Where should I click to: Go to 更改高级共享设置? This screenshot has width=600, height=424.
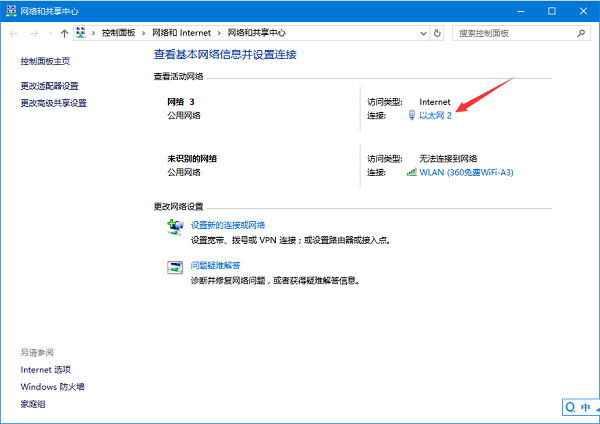point(53,103)
